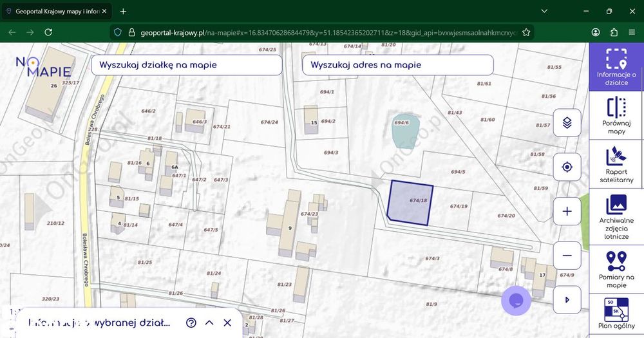This screenshot has height=338, width=644.
Task: Reload the browser page
Action: tap(48, 32)
